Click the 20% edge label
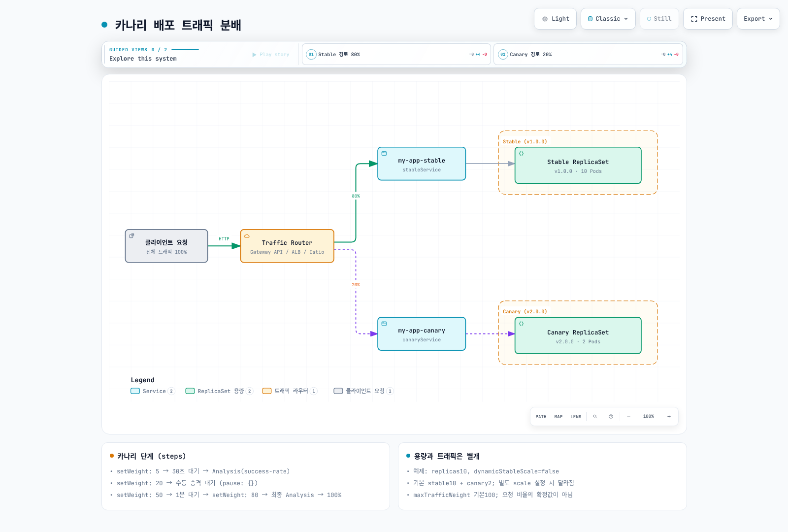Screen dimensions: 788x532 click(356, 285)
